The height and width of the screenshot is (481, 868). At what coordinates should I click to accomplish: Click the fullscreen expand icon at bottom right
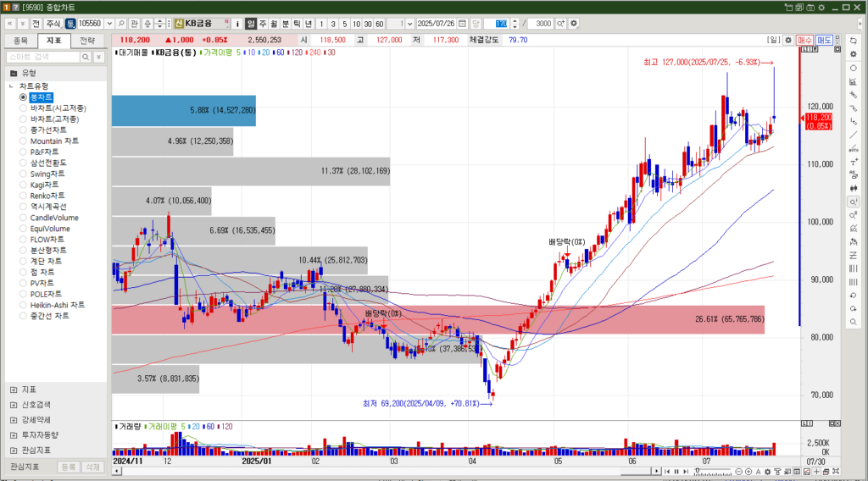[836, 472]
